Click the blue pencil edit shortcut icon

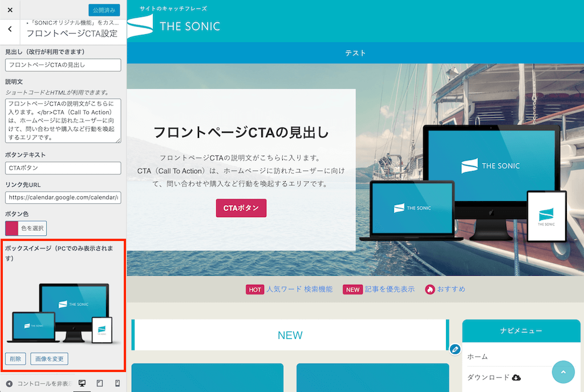(x=455, y=349)
